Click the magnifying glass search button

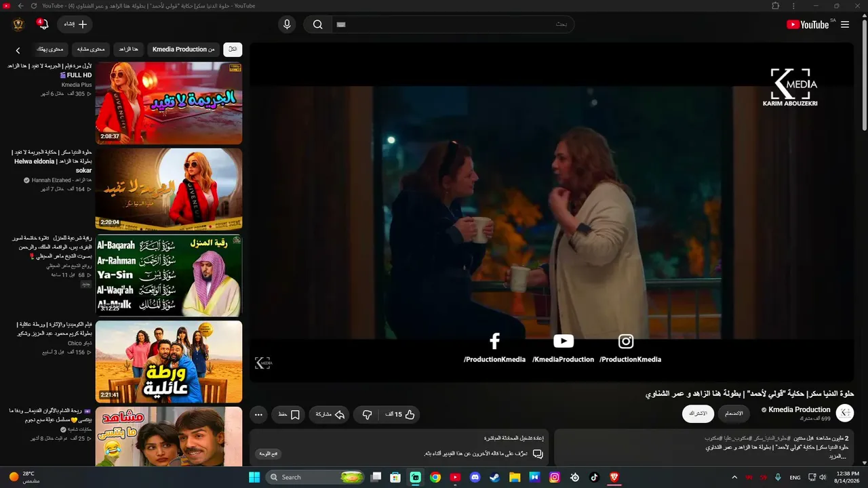[x=317, y=24]
